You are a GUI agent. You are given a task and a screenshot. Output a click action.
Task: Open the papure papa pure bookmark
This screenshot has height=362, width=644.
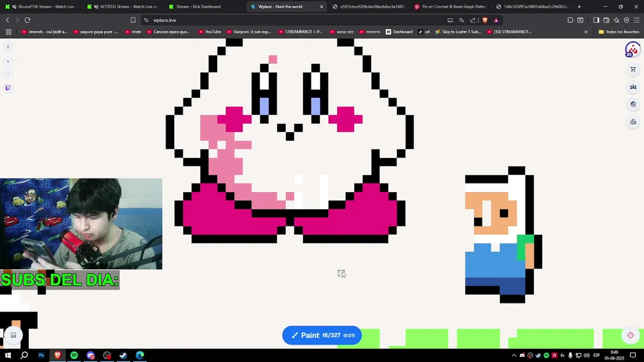click(96, 32)
